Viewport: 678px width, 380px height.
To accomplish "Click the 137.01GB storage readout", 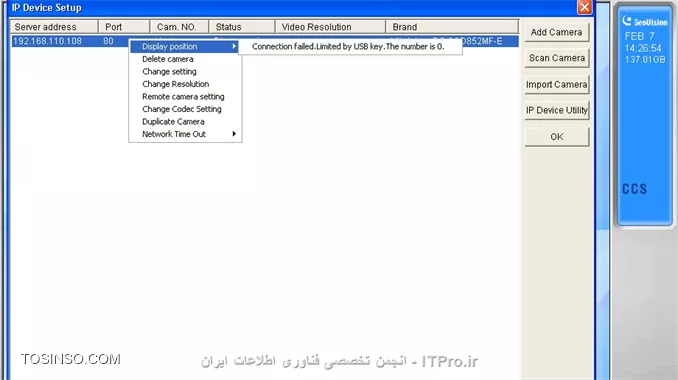I will point(645,60).
